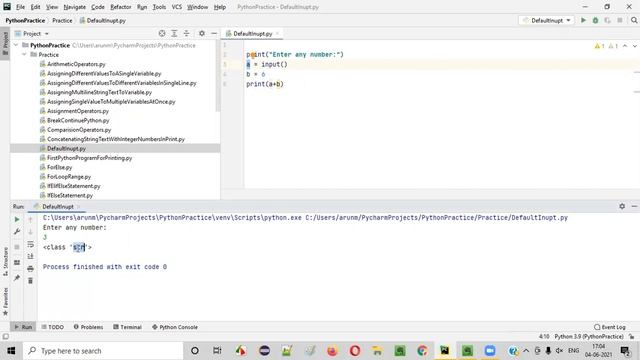640x360 pixels.
Task: Select IfElseStatement.py file
Action: point(70,196)
